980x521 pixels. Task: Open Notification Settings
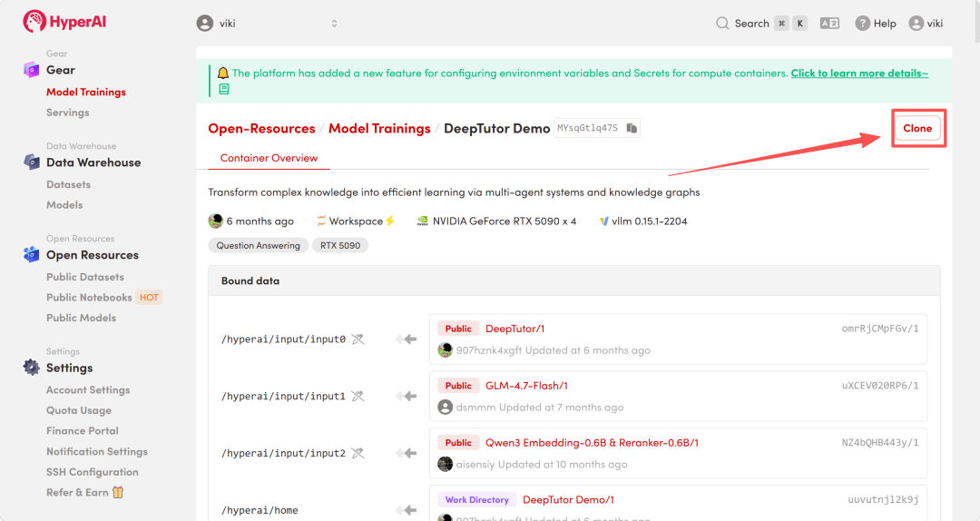click(x=97, y=452)
